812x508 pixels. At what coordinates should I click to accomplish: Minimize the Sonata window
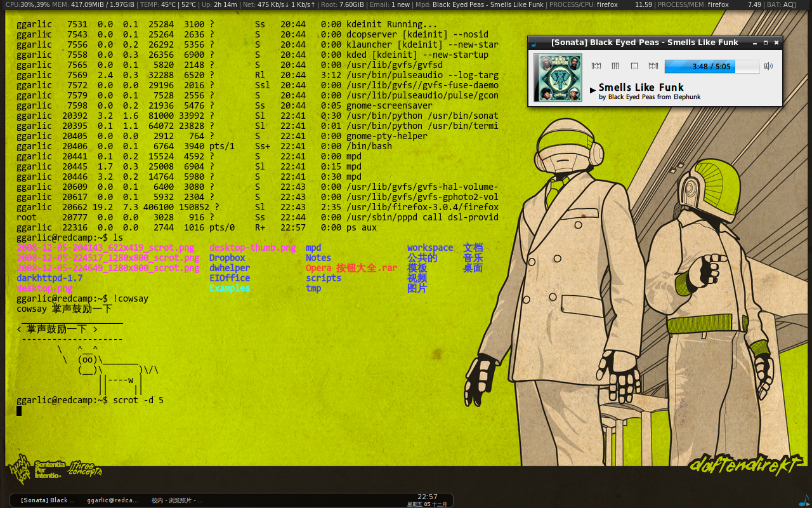[755, 43]
